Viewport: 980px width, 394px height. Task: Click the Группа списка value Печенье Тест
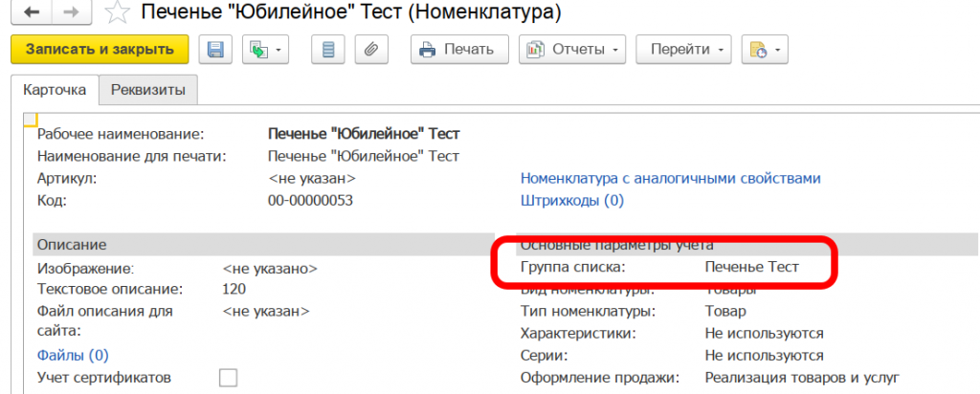[750, 268]
